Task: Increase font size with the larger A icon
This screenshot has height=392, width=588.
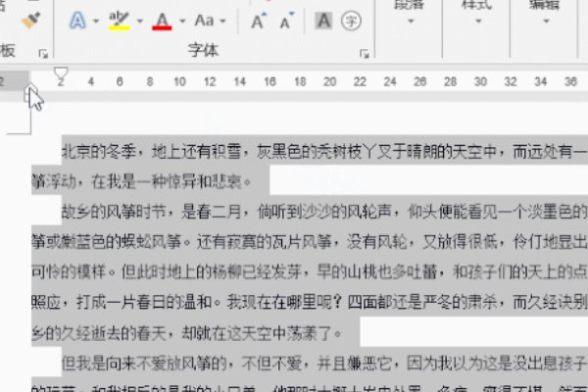Action: (259, 21)
